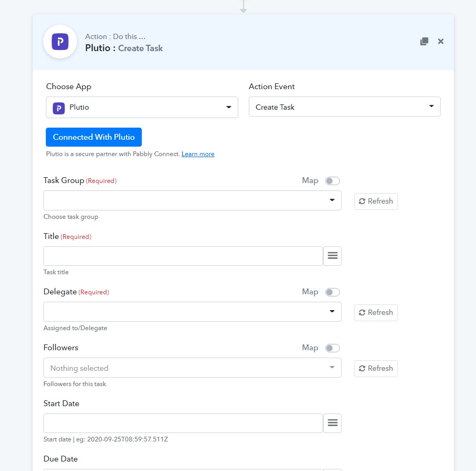Click the 'Followers for this task' hint text

[x=75, y=384]
